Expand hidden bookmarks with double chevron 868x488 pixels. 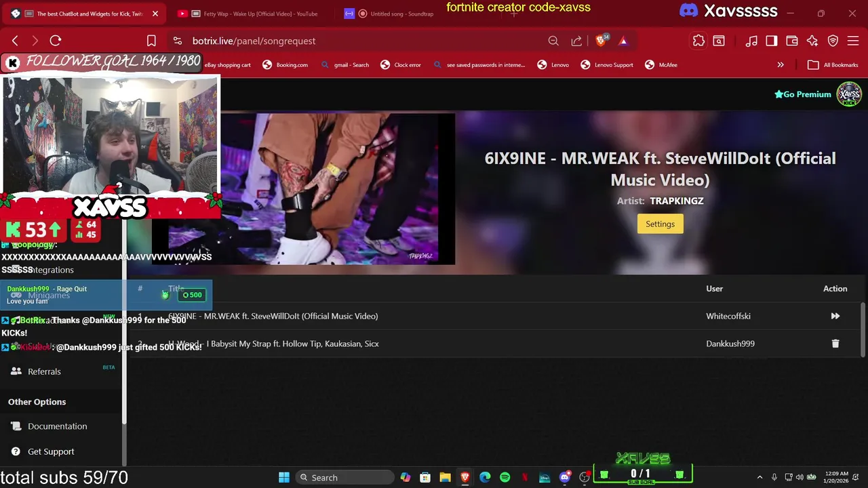point(781,65)
